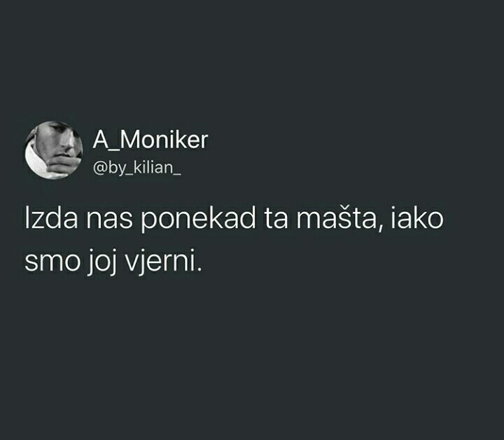The width and height of the screenshot is (504, 440).
Task: Select the word "nas" in the tweet
Action: [109, 222]
